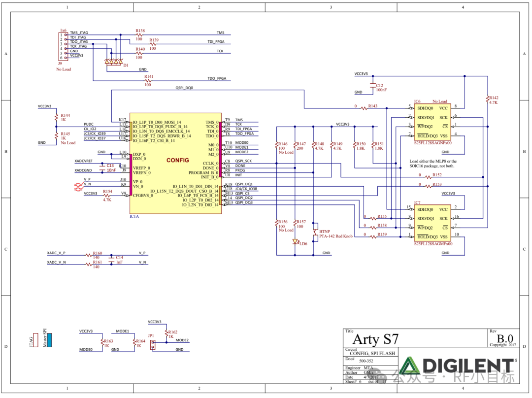Click the XADCGND net label

pyautogui.click(x=83, y=170)
